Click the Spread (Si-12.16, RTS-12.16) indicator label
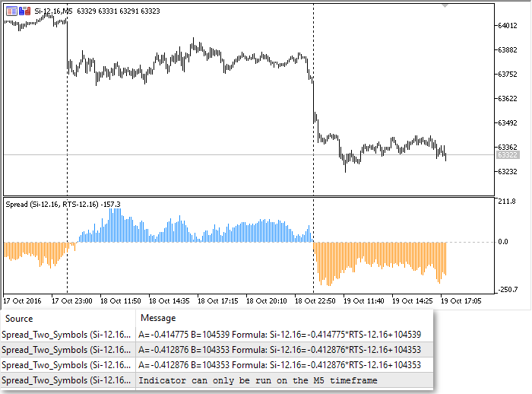This screenshot has height=394, width=532. coord(63,205)
